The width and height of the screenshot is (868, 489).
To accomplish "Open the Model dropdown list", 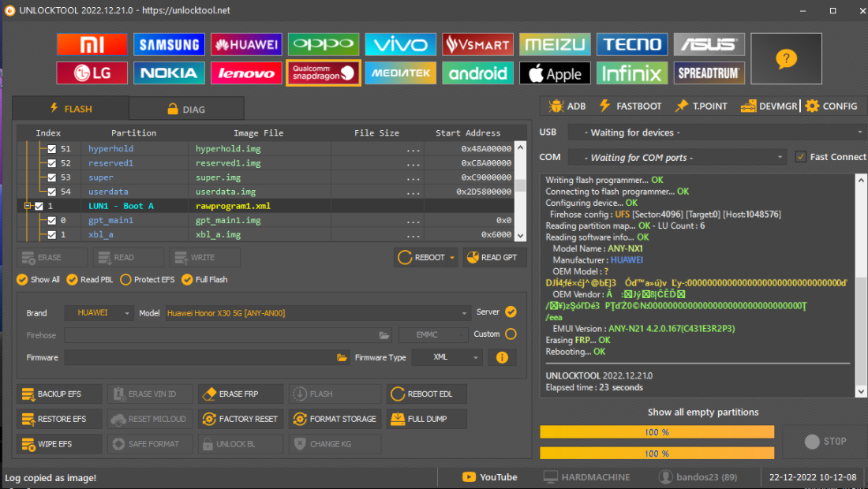I will 318,313.
